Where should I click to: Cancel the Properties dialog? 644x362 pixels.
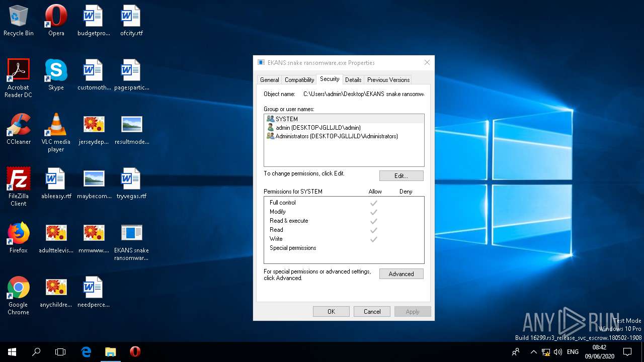click(372, 312)
